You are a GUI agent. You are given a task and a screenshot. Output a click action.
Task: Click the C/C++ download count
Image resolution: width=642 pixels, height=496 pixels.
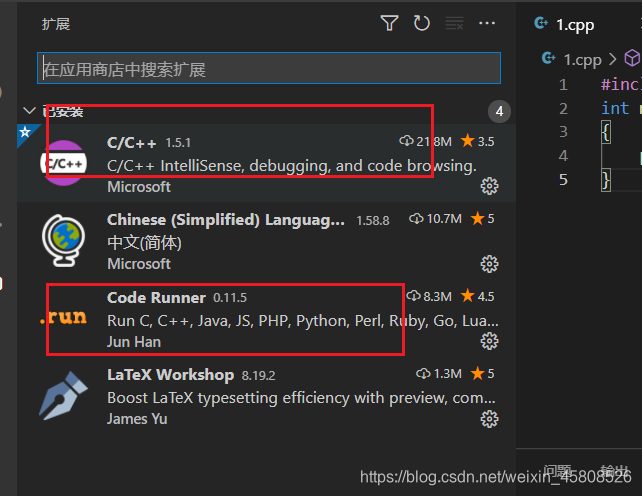coord(425,141)
